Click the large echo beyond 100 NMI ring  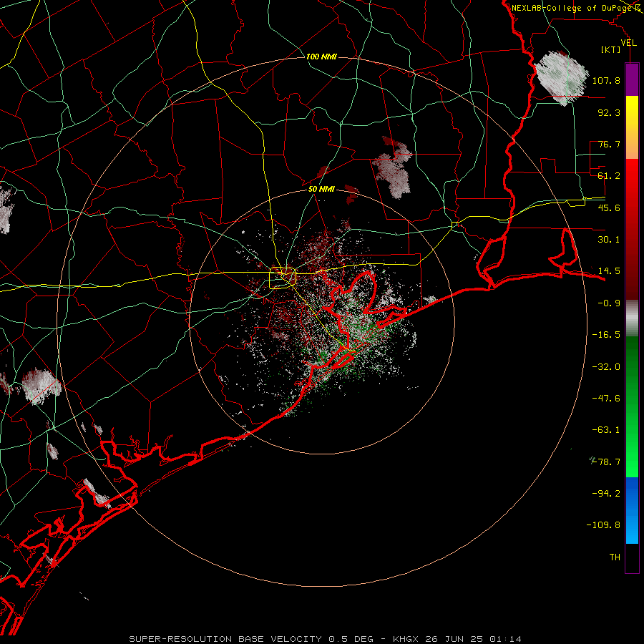(x=562, y=78)
